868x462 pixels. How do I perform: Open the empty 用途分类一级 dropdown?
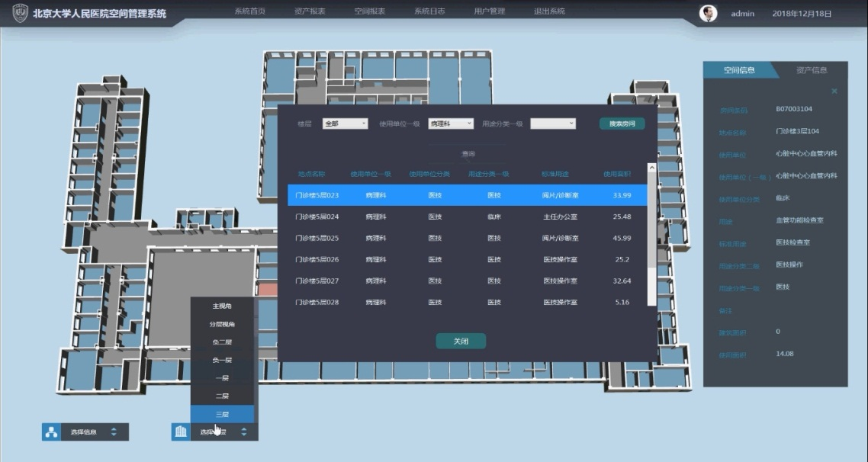(x=552, y=124)
